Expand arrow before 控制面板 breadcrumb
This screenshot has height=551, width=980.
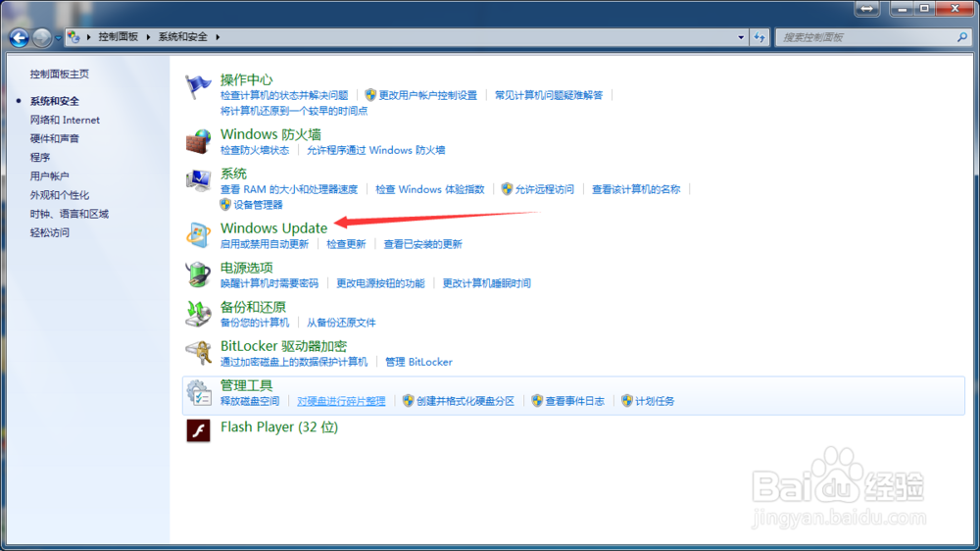click(x=89, y=37)
